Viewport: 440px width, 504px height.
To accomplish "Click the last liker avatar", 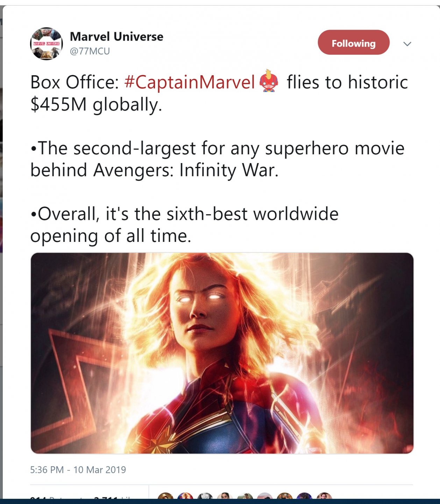I will [324, 497].
